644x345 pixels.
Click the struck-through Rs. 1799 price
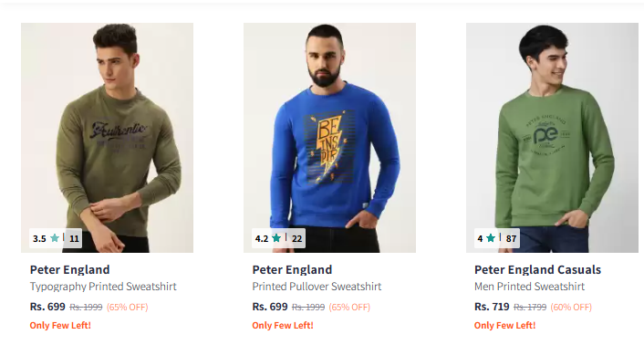[x=530, y=308]
